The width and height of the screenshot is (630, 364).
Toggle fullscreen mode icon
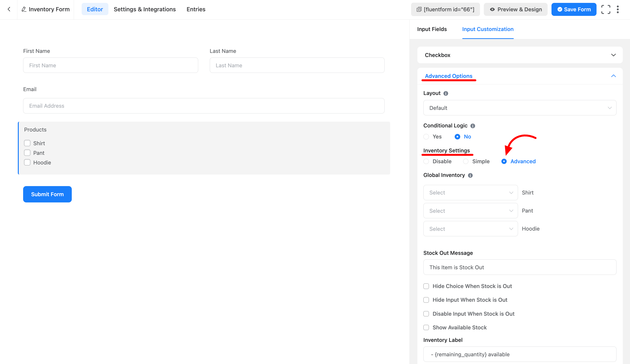(x=605, y=9)
